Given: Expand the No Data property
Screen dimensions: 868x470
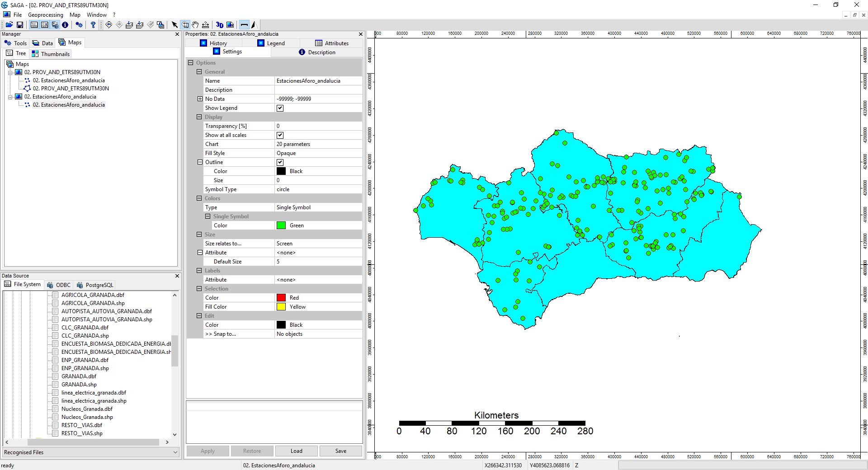Looking at the screenshot, I should 200,99.
